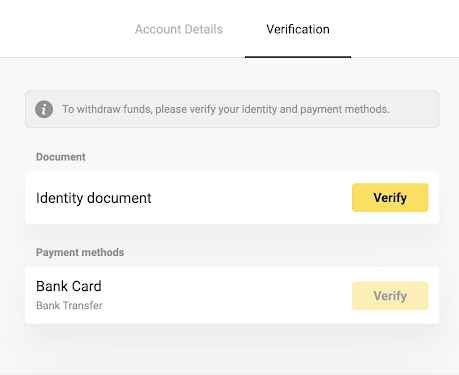Select the Verification tab
This screenshot has height=375, width=459.
pyautogui.click(x=298, y=29)
